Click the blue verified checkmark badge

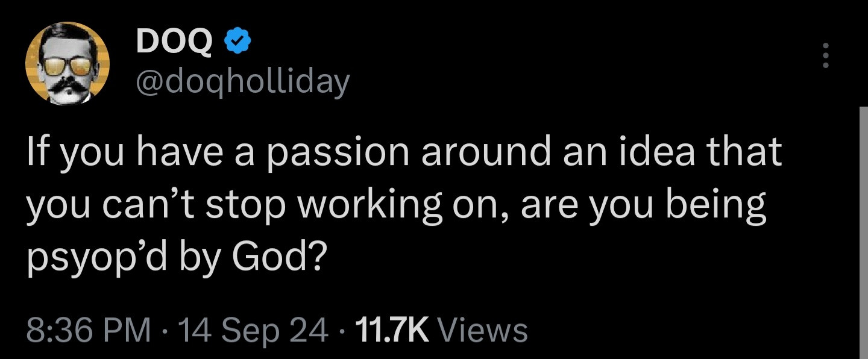pos(238,41)
